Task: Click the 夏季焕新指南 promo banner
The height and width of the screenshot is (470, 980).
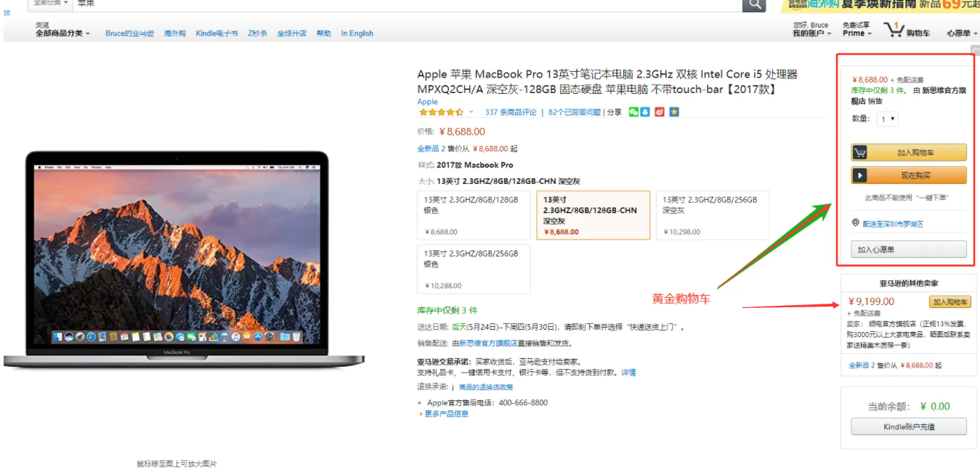Action: tap(880, 5)
